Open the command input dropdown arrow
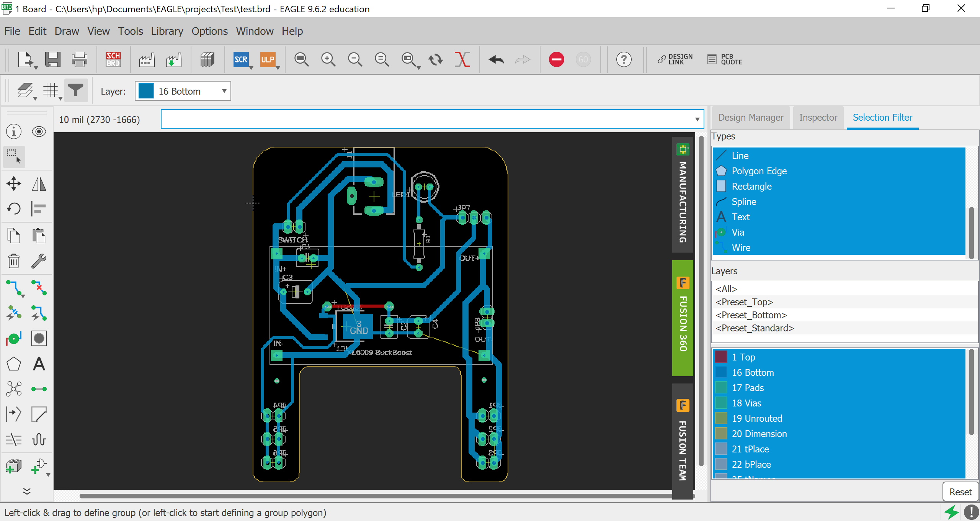The height and width of the screenshot is (521, 980). [697, 118]
